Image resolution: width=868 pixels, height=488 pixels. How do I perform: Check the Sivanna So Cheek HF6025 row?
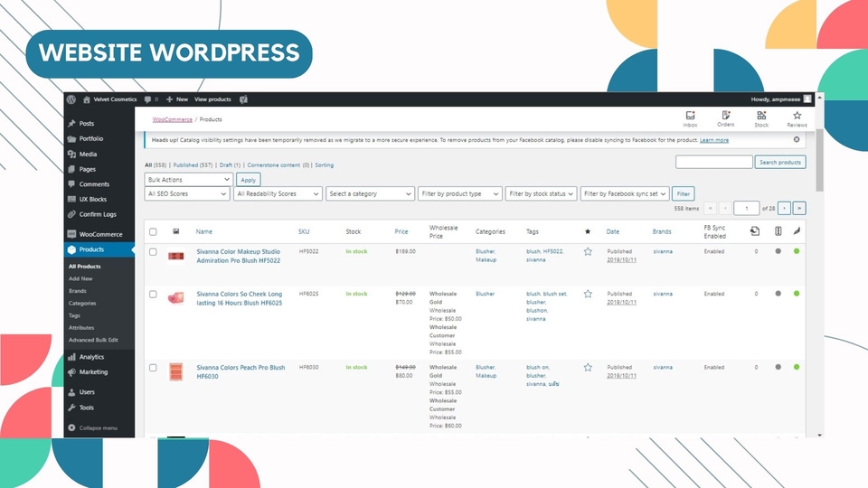(x=154, y=295)
